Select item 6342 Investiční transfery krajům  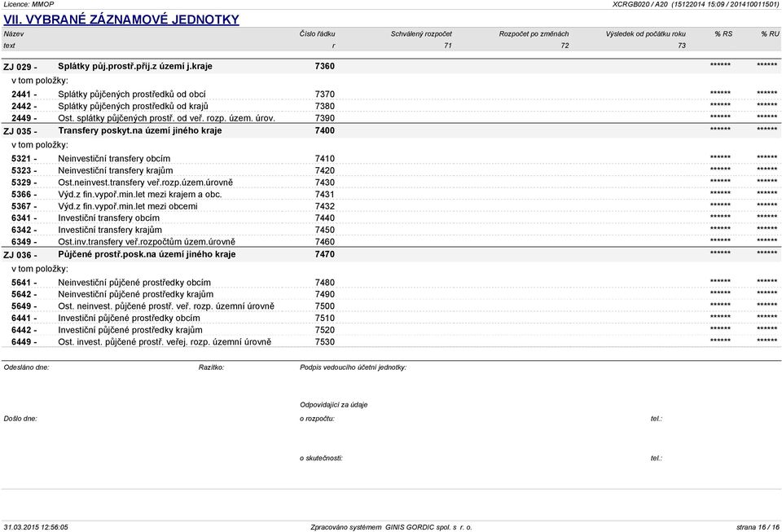[x=391, y=230]
